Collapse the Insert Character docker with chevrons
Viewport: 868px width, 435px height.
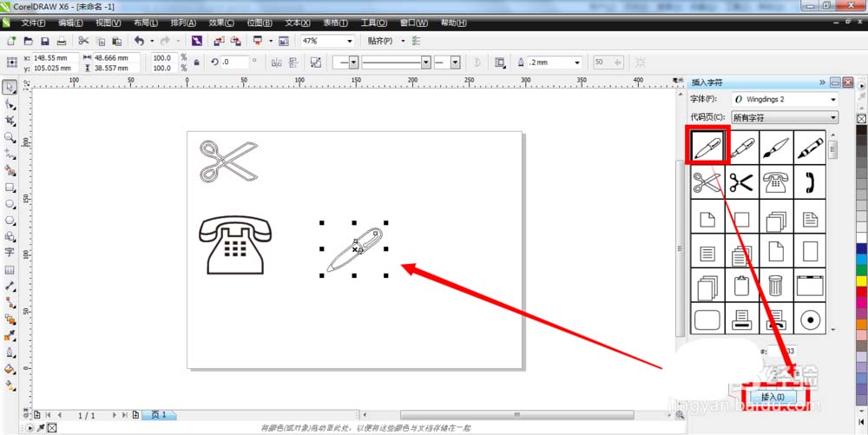821,82
